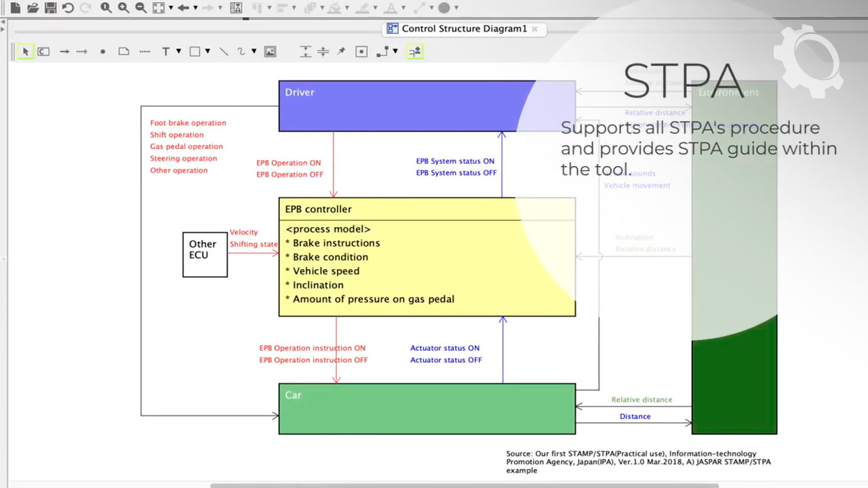Select the arrow selection tool
Screen dimensions: 868x488
[26, 52]
